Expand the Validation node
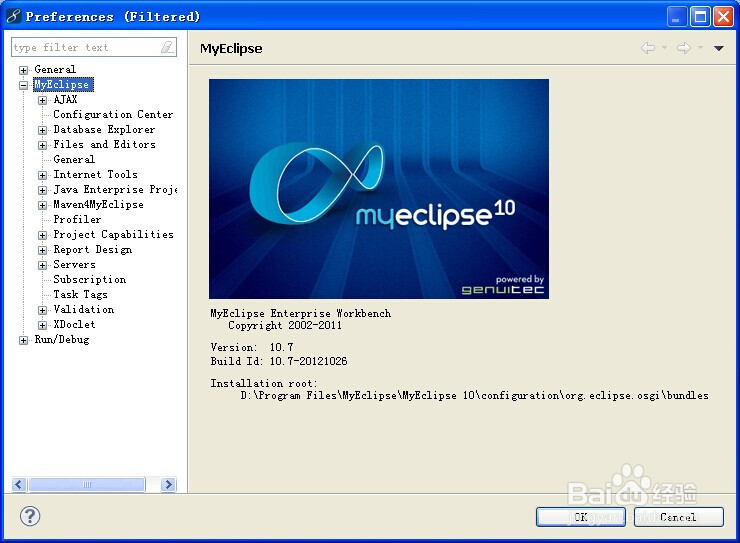 (x=42, y=310)
